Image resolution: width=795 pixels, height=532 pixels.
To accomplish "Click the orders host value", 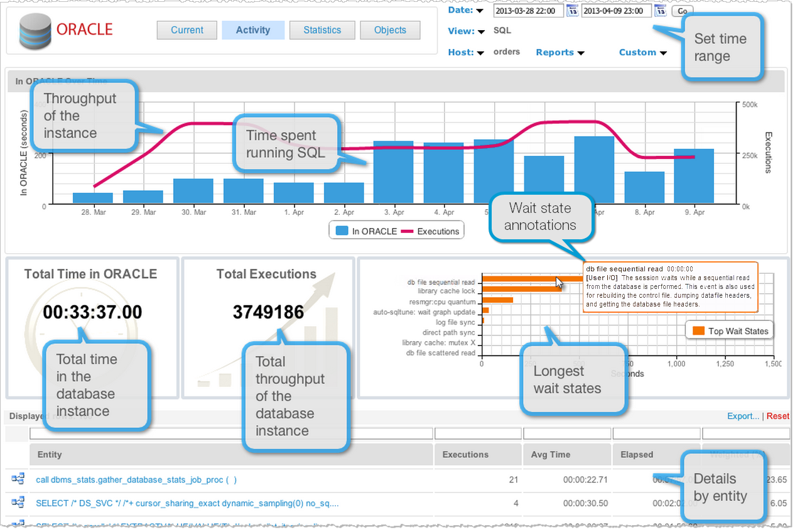I will 507,52.
